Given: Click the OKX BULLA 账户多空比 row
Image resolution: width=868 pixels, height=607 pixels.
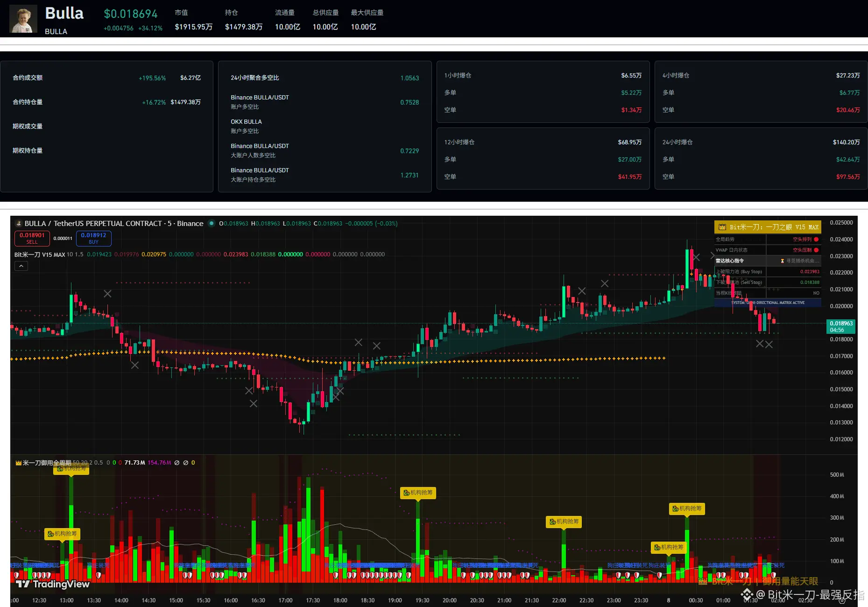Looking at the screenshot, I should (x=325, y=126).
